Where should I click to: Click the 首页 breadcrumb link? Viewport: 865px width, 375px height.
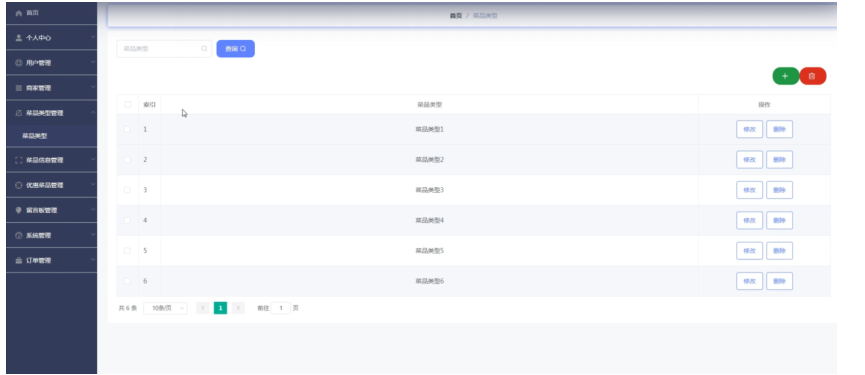[456, 16]
